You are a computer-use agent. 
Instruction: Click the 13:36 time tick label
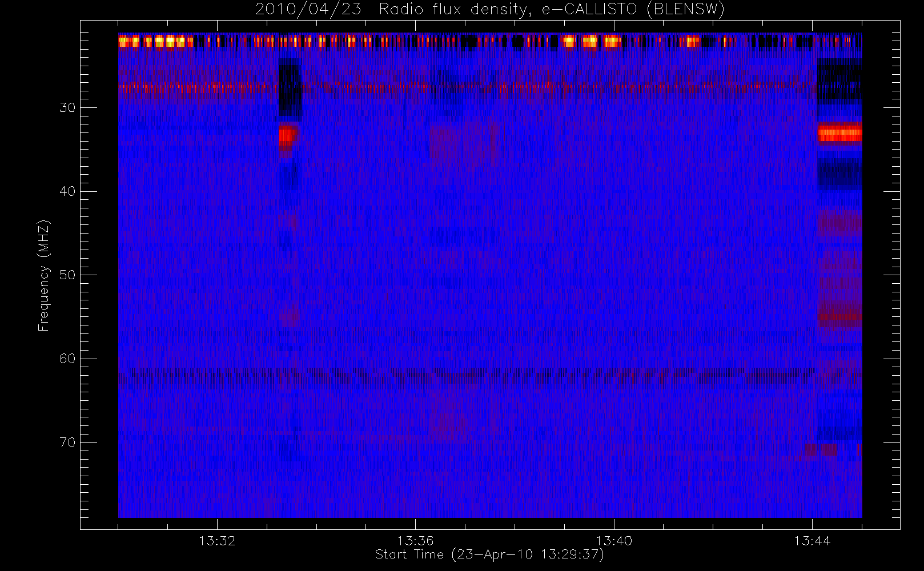(x=415, y=541)
